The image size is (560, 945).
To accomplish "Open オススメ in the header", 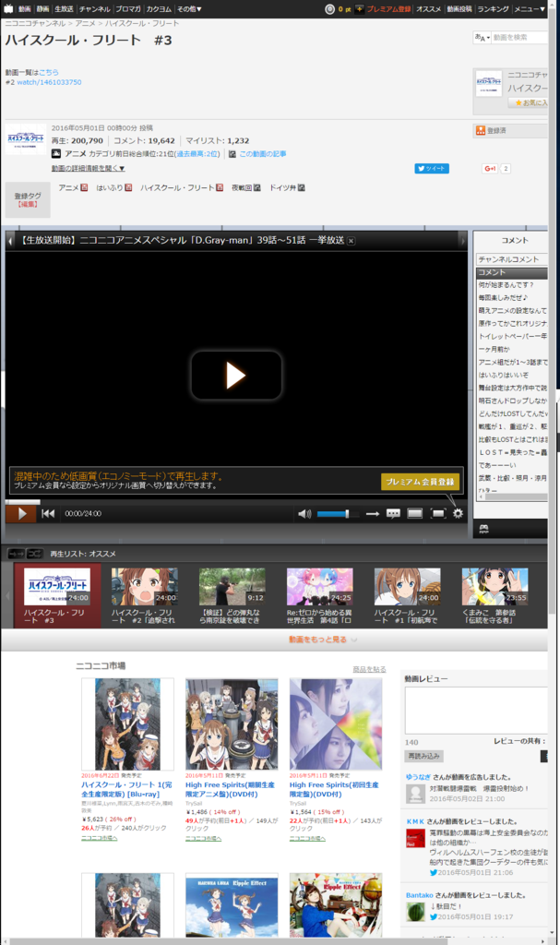I will [429, 9].
